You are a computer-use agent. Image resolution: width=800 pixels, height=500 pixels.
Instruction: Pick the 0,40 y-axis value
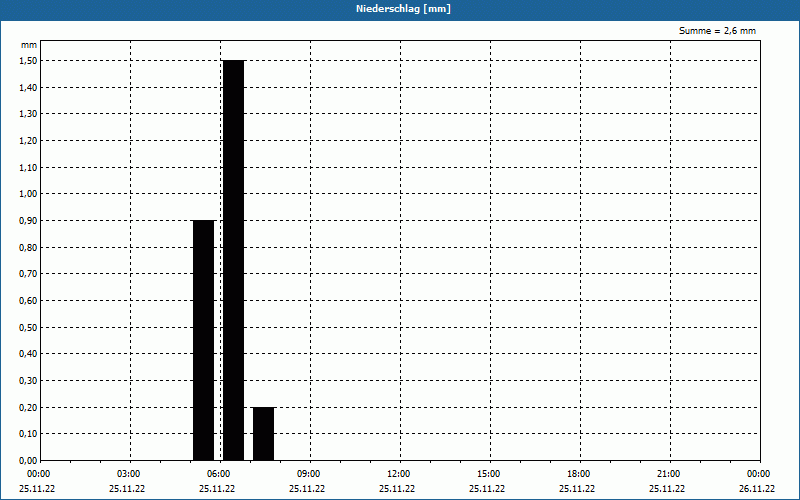pyautogui.click(x=28, y=354)
